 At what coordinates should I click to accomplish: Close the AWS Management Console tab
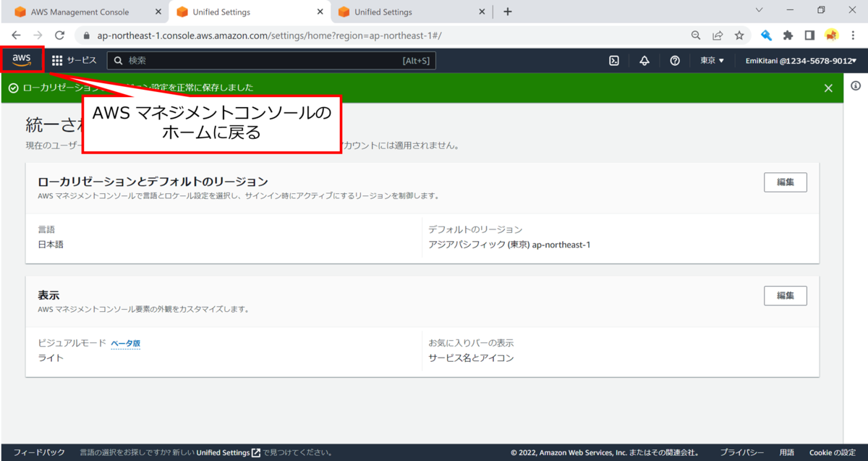click(x=158, y=12)
